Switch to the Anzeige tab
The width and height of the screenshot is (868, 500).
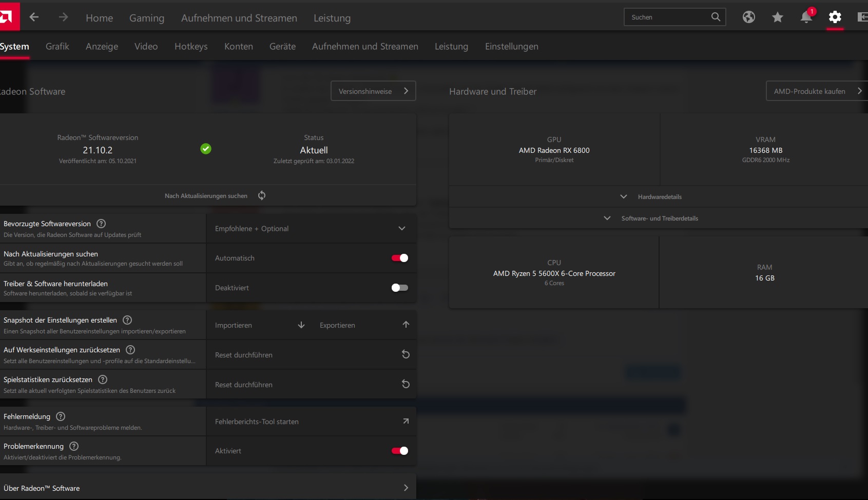(x=102, y=47)
